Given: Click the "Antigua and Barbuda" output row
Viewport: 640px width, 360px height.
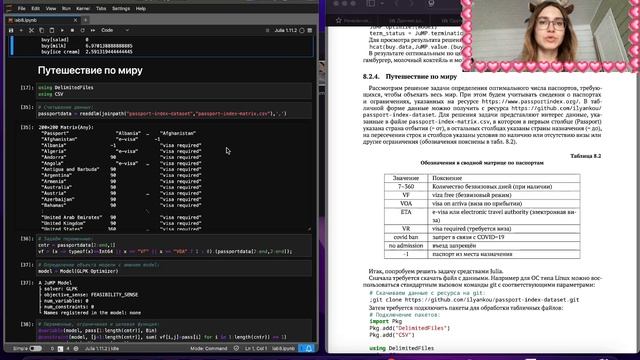Looking at the screenshot, I should [x=121, y=169].
